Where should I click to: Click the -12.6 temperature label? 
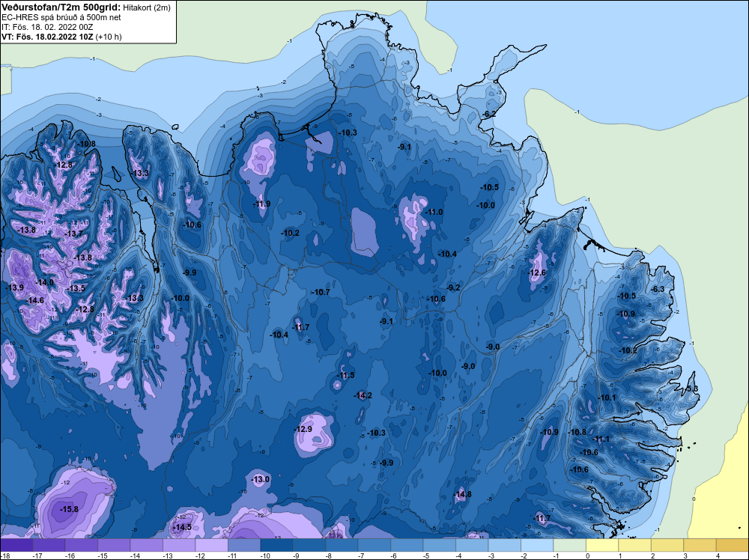(537, 273)
